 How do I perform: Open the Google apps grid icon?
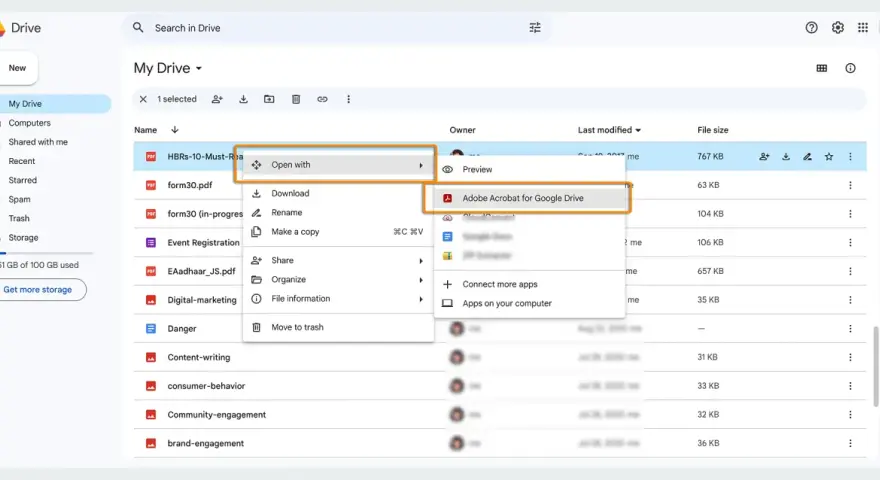[x=863, y=28]
